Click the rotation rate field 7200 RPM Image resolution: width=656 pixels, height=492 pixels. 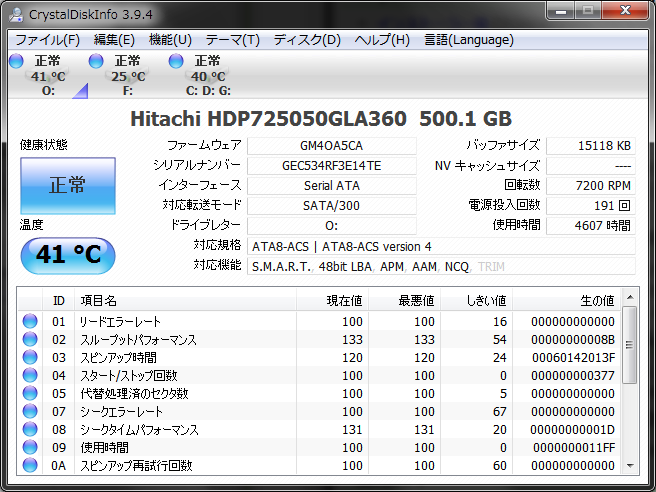(x=591, y=186)
